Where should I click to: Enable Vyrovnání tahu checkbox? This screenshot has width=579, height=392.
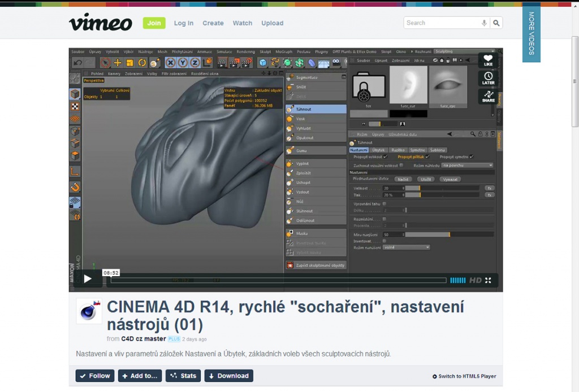click(384, 203)
